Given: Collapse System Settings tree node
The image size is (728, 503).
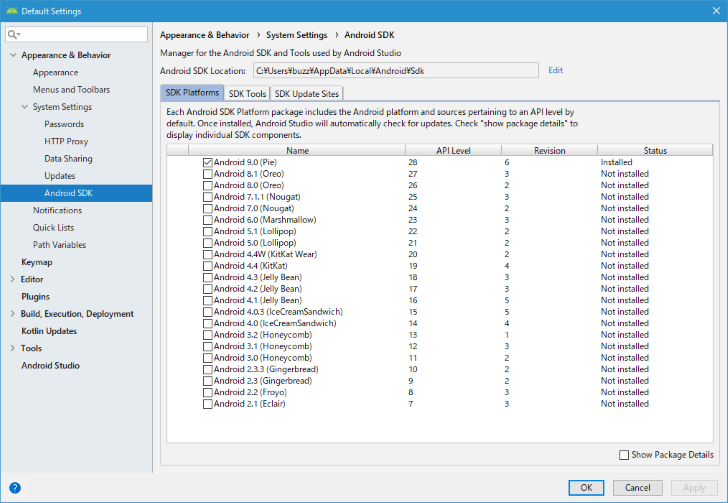Looking at the screenshot, I should (25, 107).
